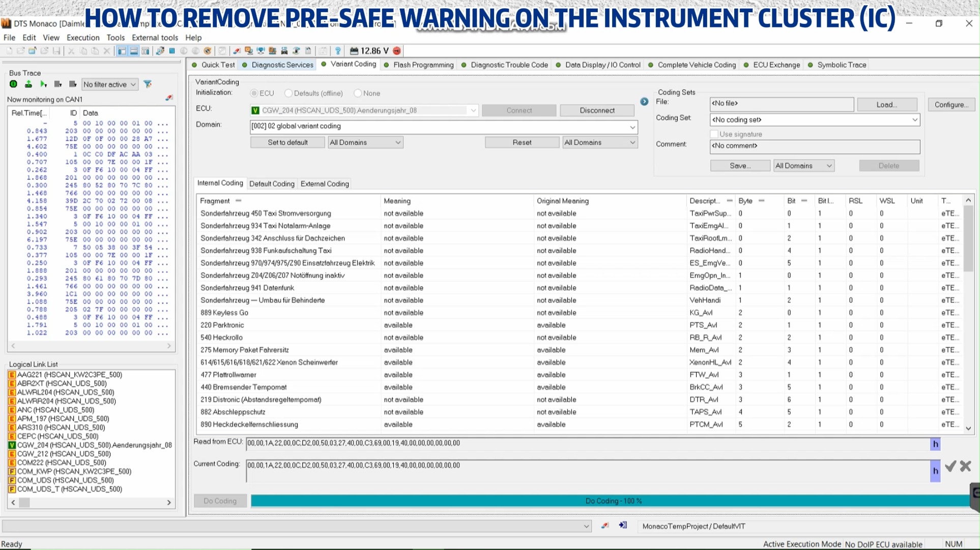Screen dimensions: 980x550
Task: Click the red eraser icon in main toolbar
Action: (x=237, y=51)
